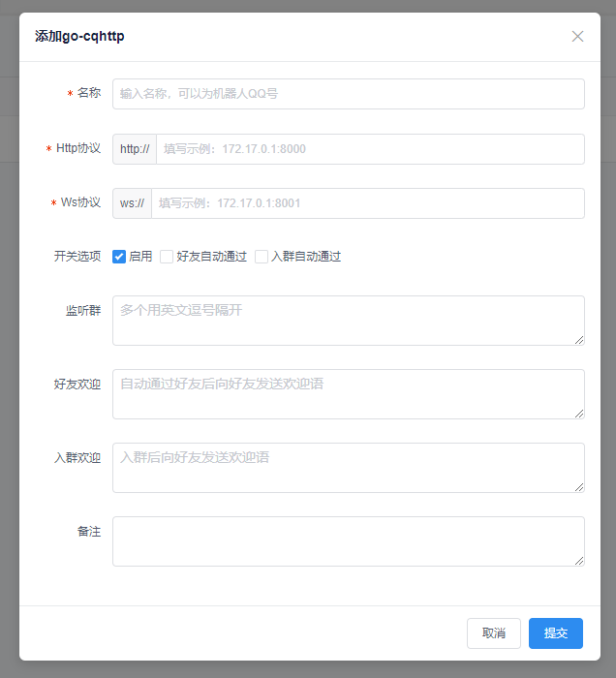616x678 pixels.
Task: Click the Ws协议 field label
Action: [x=80, y=201]
